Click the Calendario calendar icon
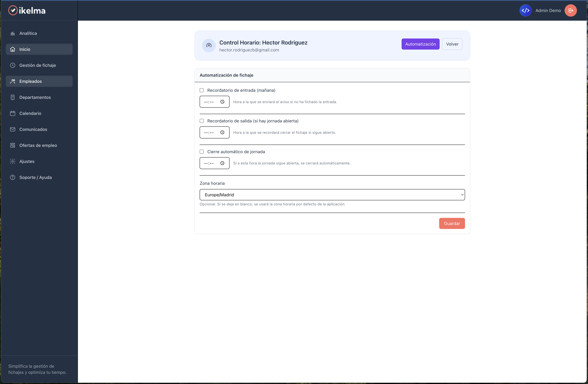 click(13, 113)
